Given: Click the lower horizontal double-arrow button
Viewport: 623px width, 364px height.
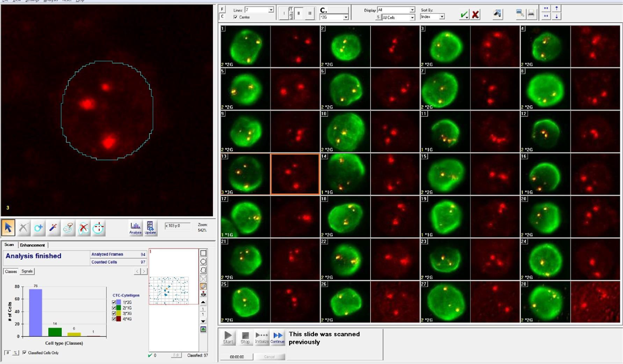Looking at the screenshot, I should tap(545, 17).
